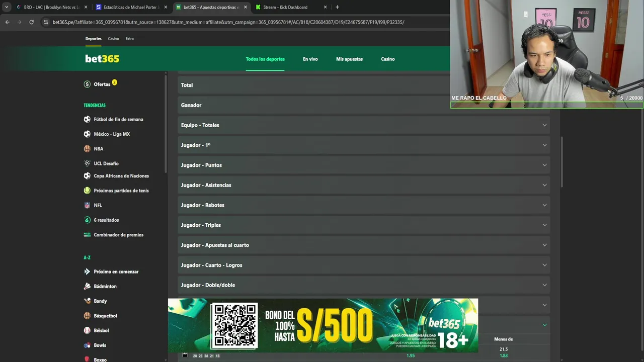Screen dimensions: 644x362
Task: Open the Béisbol sidebar link
Action: pos(101,330)
